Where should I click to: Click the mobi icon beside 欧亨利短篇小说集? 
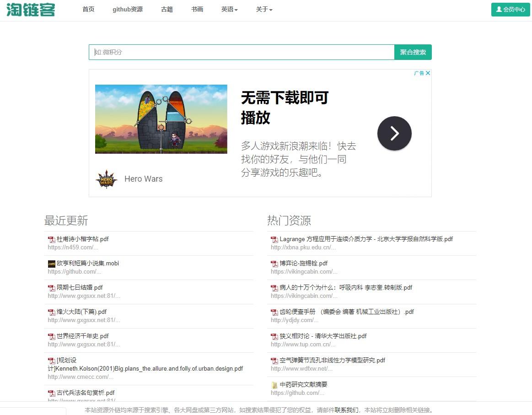coord(51,264)
